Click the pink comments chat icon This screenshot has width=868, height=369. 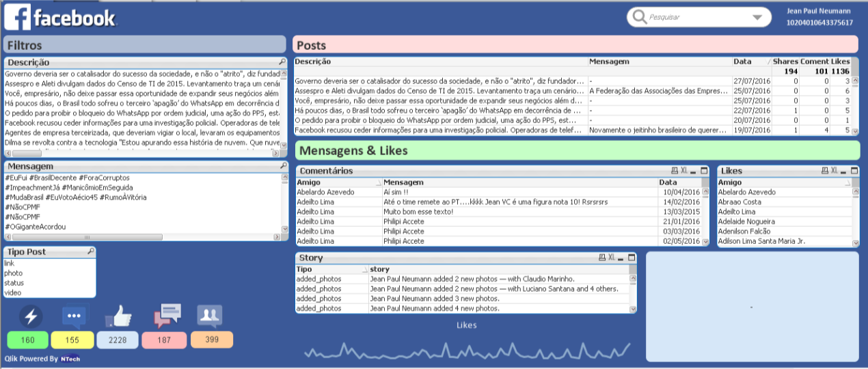[167, 316]
